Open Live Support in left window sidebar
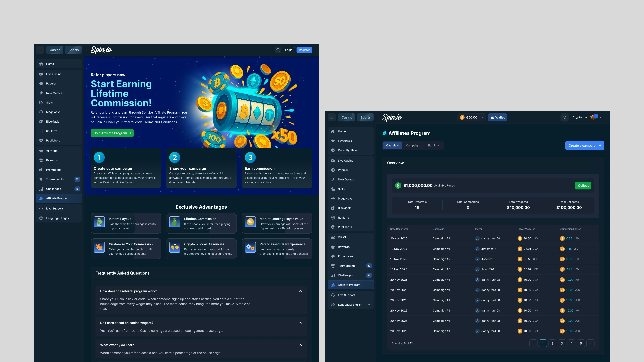This screenshot has height=362, width=644. 59,209
